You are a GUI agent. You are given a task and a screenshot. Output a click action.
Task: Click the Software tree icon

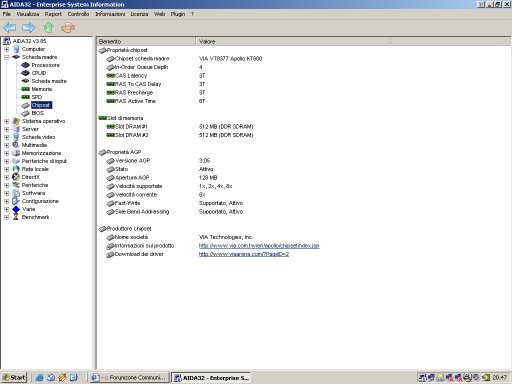[x=16, y=193]
